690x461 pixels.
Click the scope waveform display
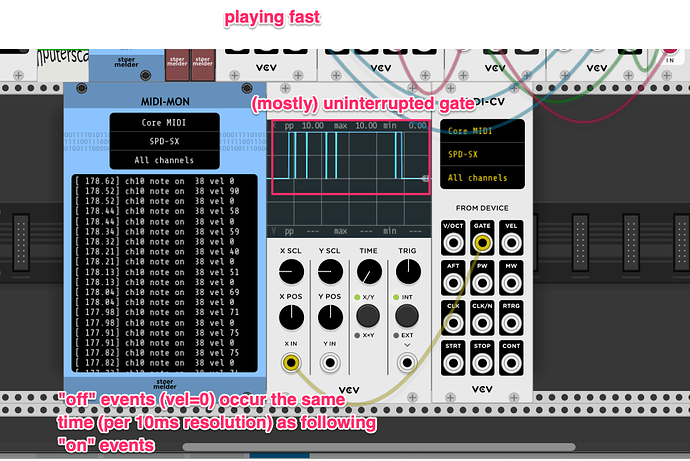tap(349, 178)
